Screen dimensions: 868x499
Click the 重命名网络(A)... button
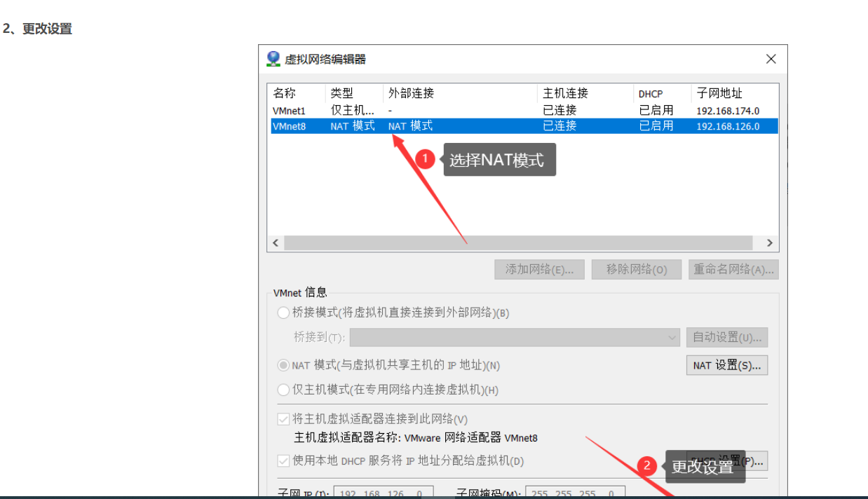733,269
